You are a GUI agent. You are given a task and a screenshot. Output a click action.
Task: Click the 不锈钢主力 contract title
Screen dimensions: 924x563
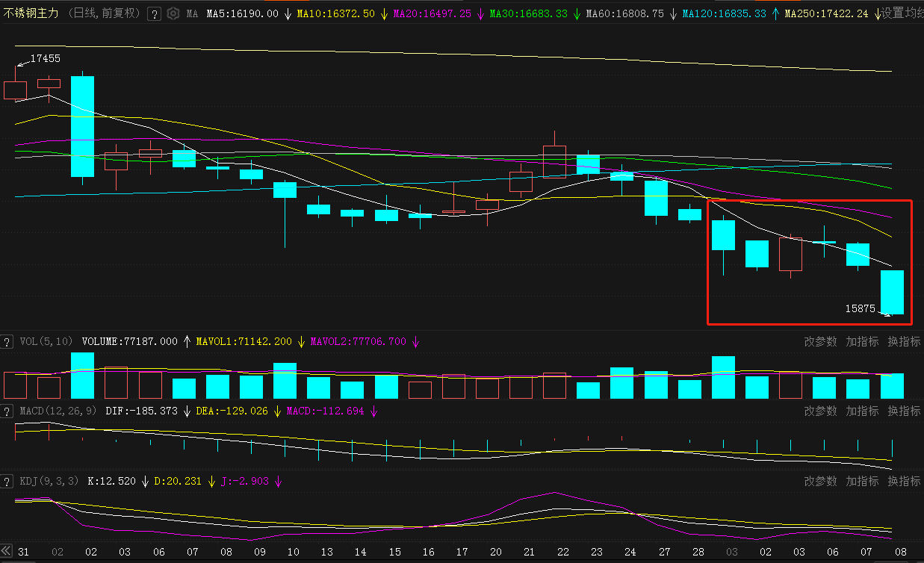tap(32, 13)
